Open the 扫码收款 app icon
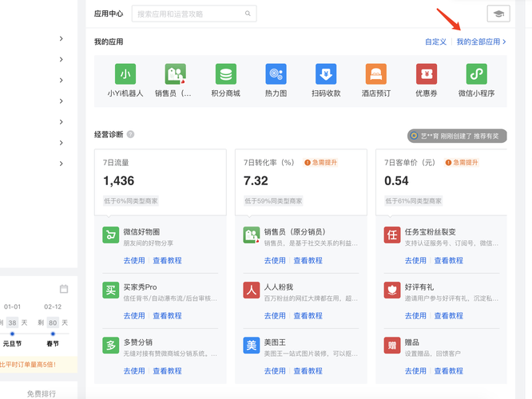The width and height of the screenshot is (532, 399). (326, 74)
